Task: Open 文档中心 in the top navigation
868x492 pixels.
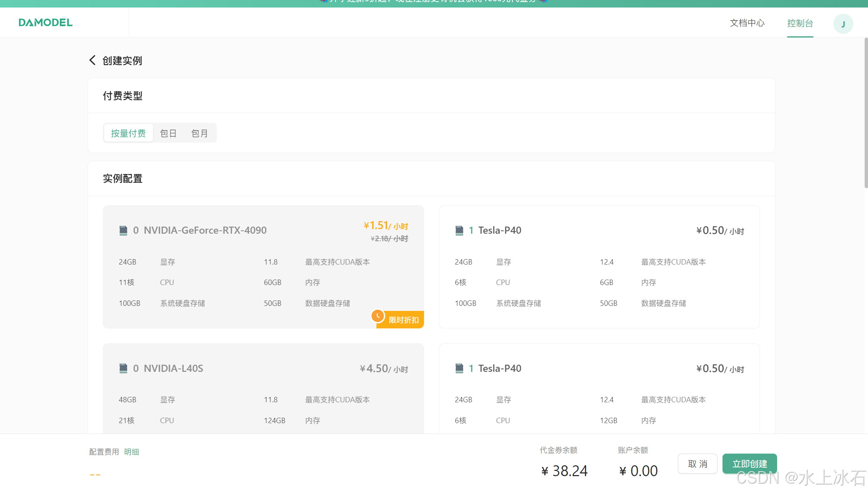Action: [747, 23]
